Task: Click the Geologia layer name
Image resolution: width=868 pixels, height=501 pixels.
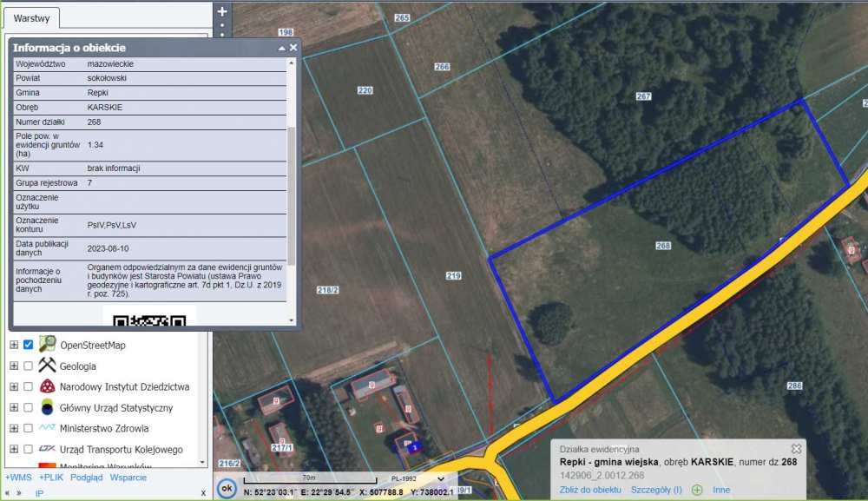Action: [77, 366]
